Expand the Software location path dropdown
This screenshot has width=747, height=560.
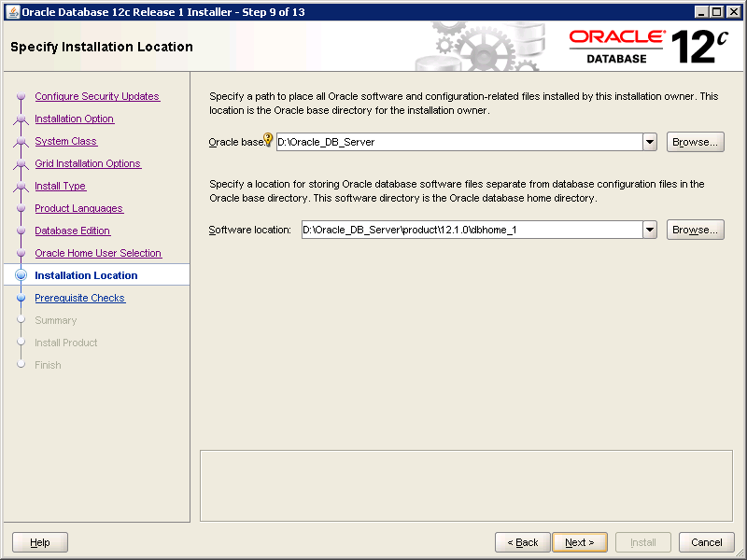tap(650, 230)
